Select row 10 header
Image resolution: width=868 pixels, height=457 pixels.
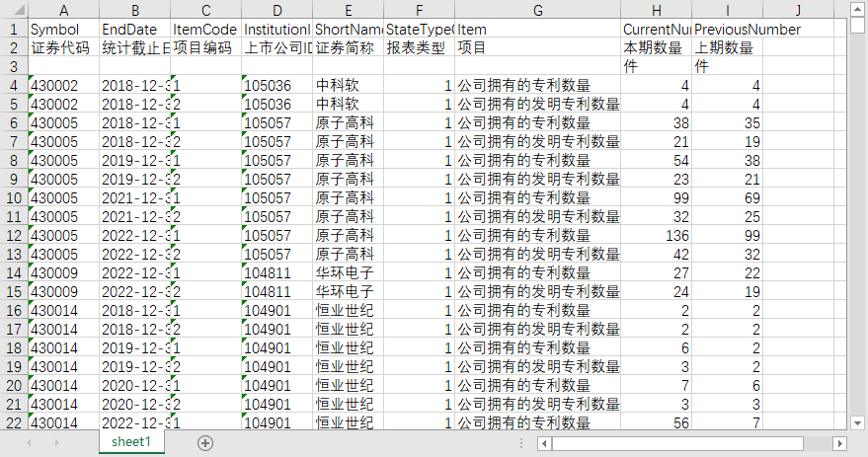pyautogui.click(x=15, y=197)
